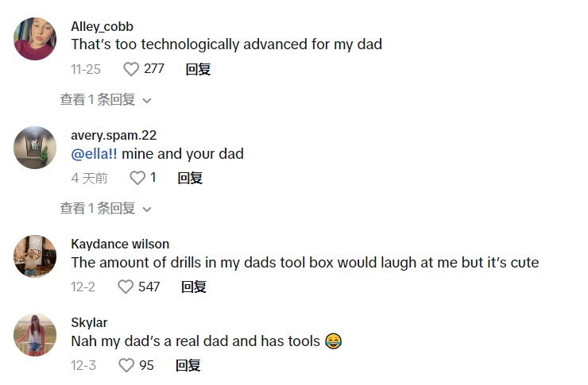The height and width of the screenshot is (385, 588).
Task: Expand replies under Alley_cobb's comment
Action: 105,100
